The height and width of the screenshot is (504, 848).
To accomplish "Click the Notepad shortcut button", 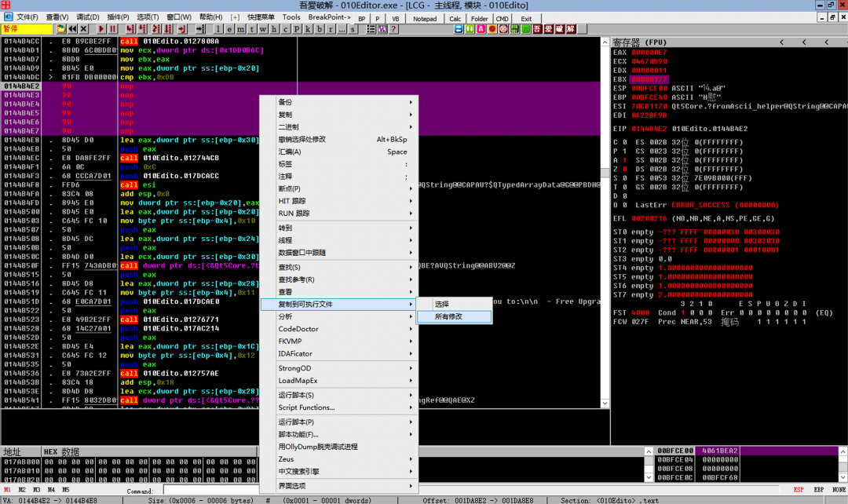I will (425, 18).
